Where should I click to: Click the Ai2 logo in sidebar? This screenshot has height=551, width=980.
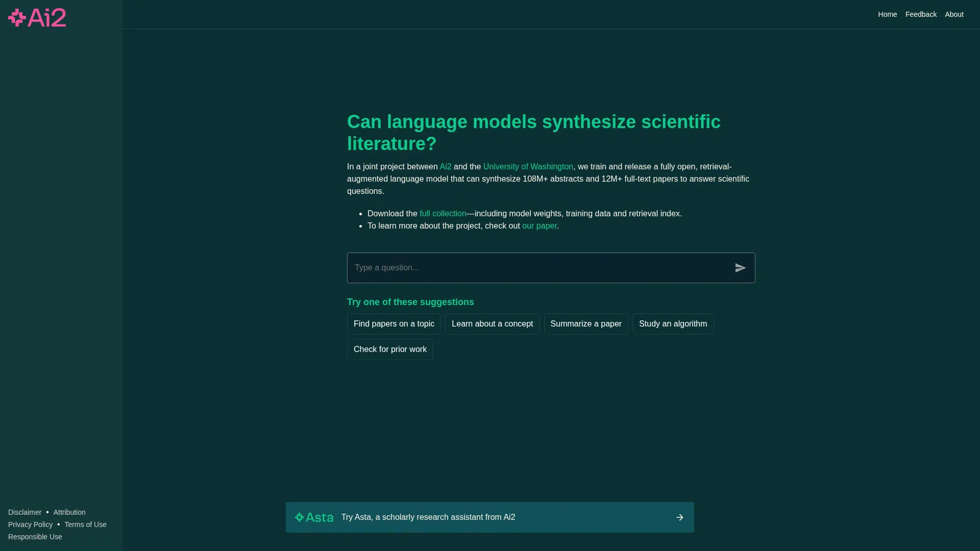click(x=37, y=18)
